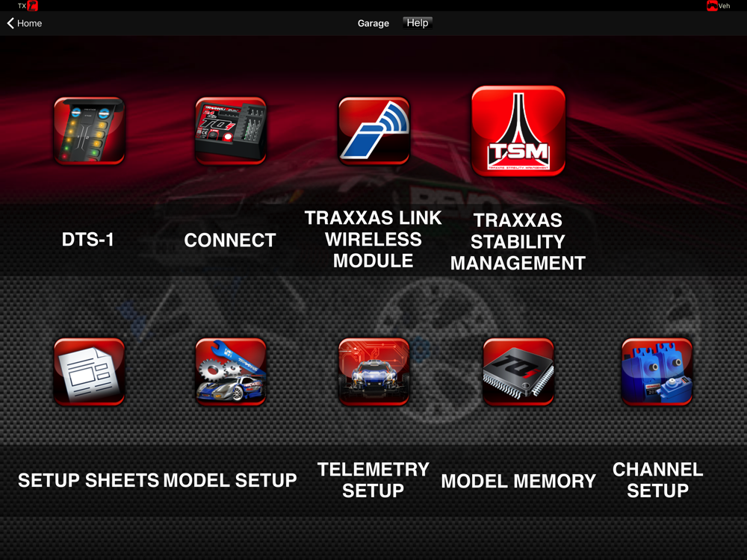Screen dimensions: 747x560
Task: Tap the Veh vehicle status icon
Action: pos(712,6)
